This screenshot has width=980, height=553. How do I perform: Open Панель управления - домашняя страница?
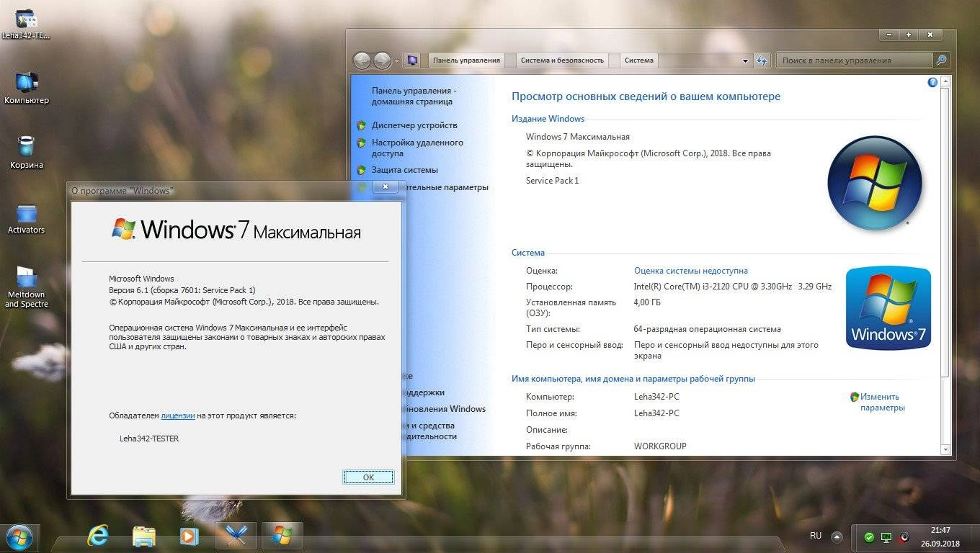[414, 96]
